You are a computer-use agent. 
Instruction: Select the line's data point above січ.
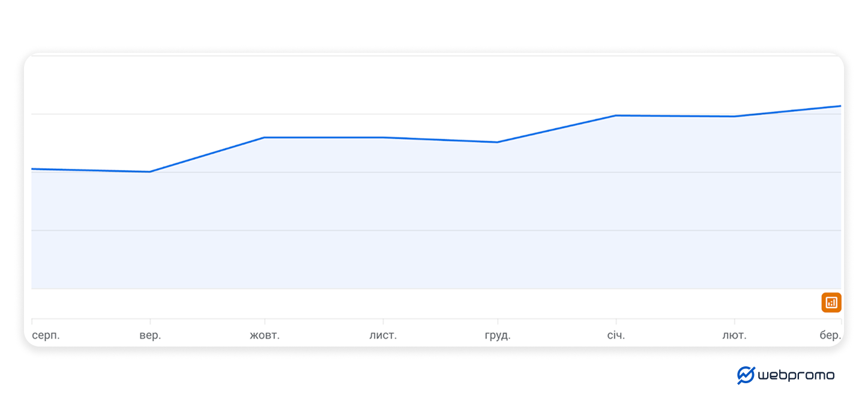[x=616, y=115]
